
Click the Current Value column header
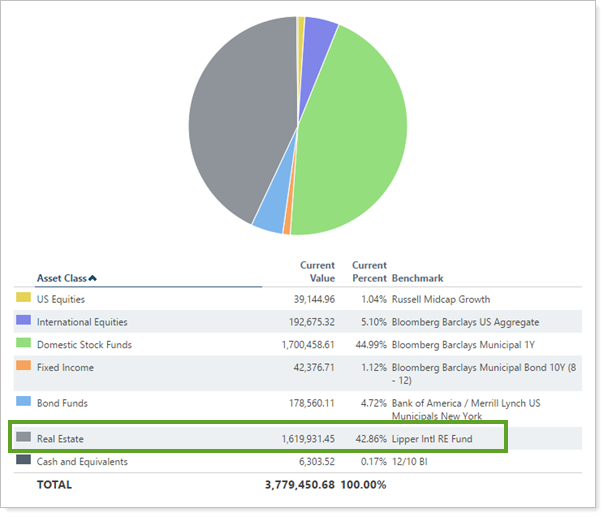point(317,271)
